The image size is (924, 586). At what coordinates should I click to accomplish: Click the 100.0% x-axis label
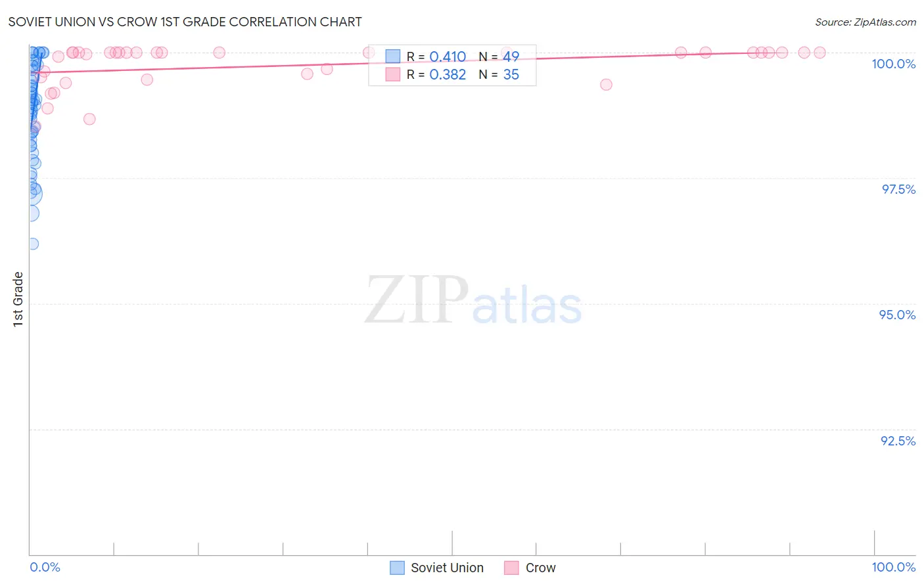tap(893, 567)
